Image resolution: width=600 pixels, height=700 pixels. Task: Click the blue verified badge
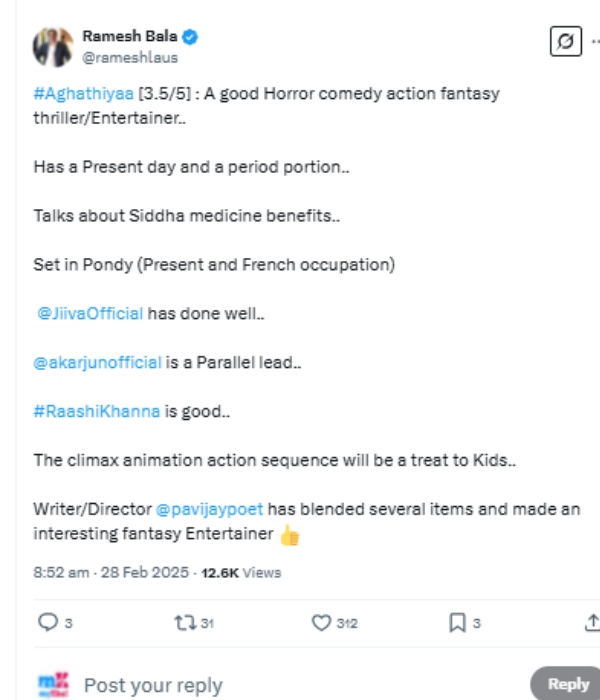190,37
